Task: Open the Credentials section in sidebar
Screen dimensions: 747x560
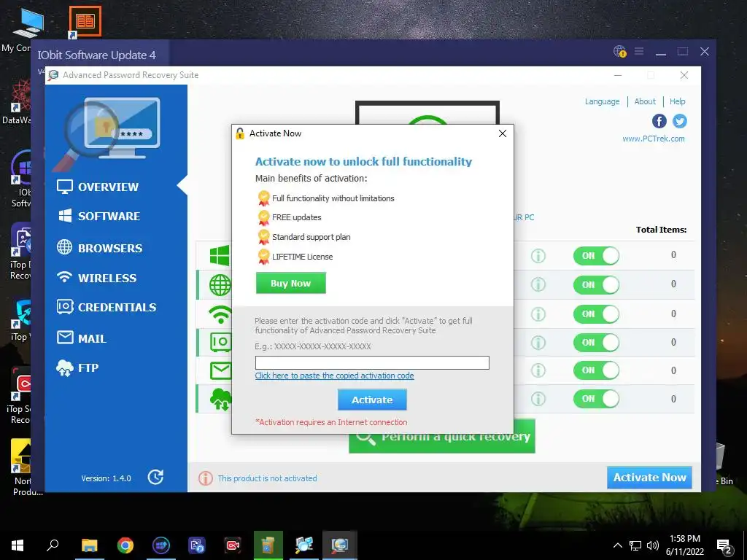Action: click(x=107, y=307)
